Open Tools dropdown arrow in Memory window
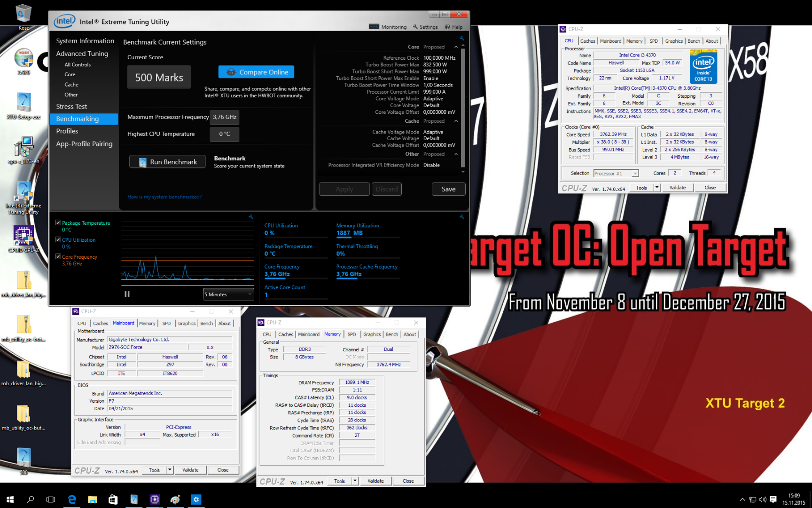This screenshot has width=812, height=508. pyautogui.click(x=355, y=481)
